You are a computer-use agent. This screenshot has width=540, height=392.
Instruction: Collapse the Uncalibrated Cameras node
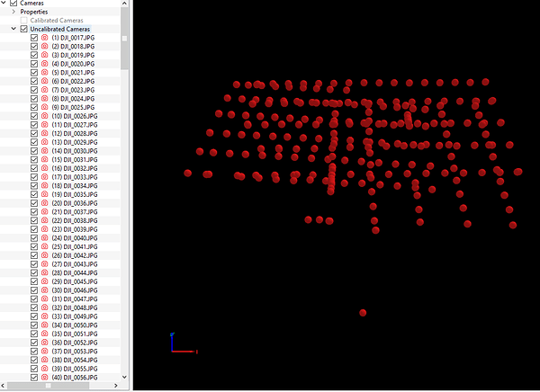tap(13, 29)
